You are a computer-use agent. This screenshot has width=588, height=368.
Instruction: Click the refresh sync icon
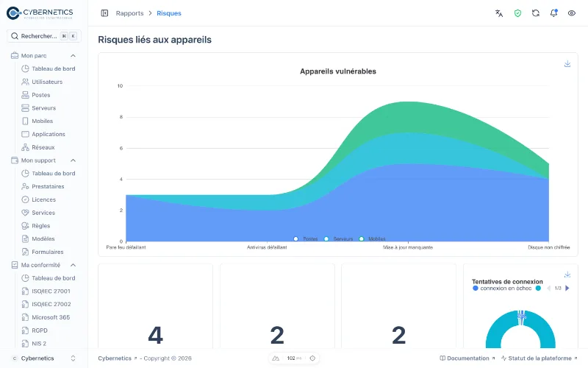[536, 13]
